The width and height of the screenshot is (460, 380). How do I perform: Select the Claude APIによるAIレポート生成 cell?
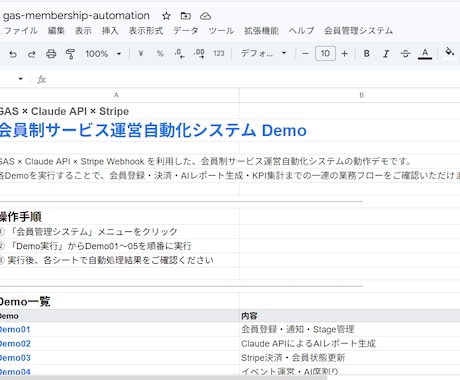coord(350,344)
